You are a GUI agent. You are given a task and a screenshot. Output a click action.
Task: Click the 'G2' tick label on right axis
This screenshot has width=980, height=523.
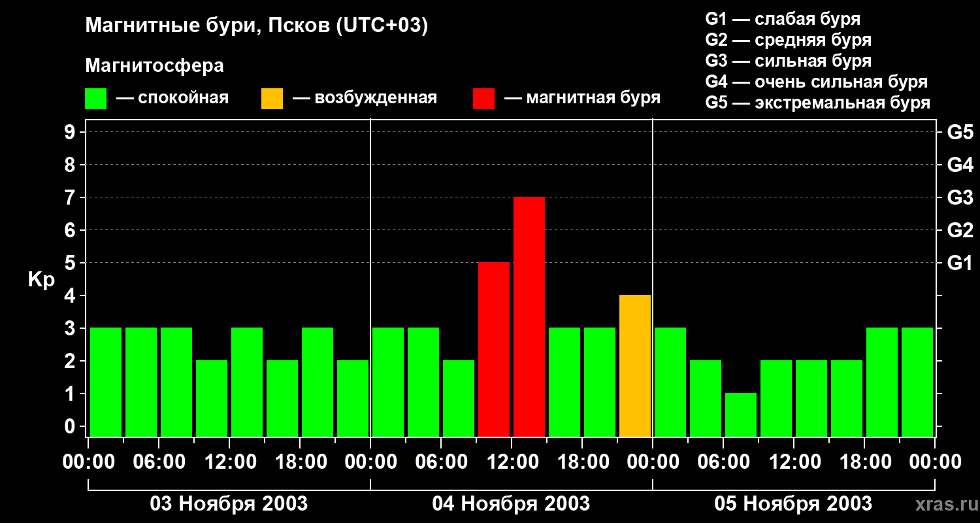click(960, 230)
